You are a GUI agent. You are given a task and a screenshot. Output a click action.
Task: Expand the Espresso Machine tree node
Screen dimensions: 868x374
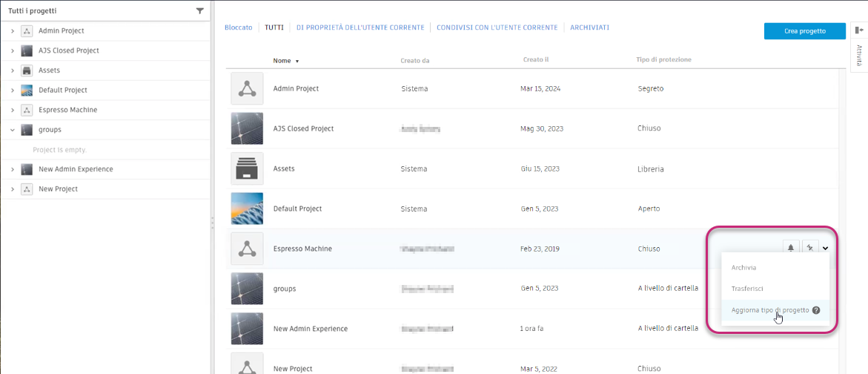pos(12,110)
